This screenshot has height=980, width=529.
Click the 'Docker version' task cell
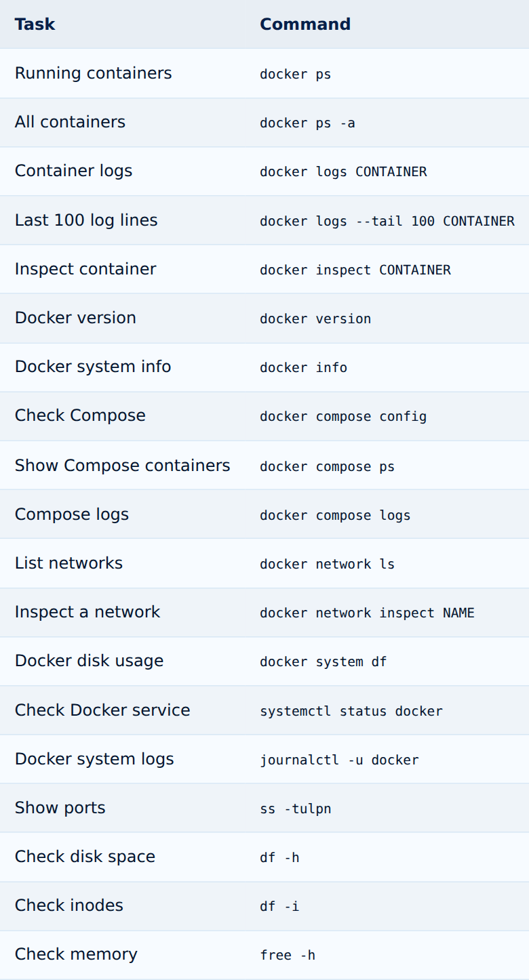click(x=75, y=318)
